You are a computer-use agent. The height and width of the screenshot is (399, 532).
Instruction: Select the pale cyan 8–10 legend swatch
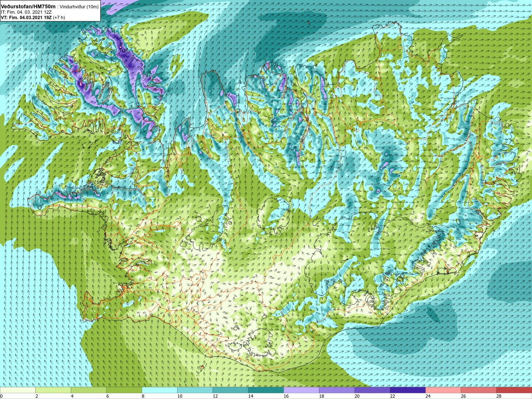(160, 390)
